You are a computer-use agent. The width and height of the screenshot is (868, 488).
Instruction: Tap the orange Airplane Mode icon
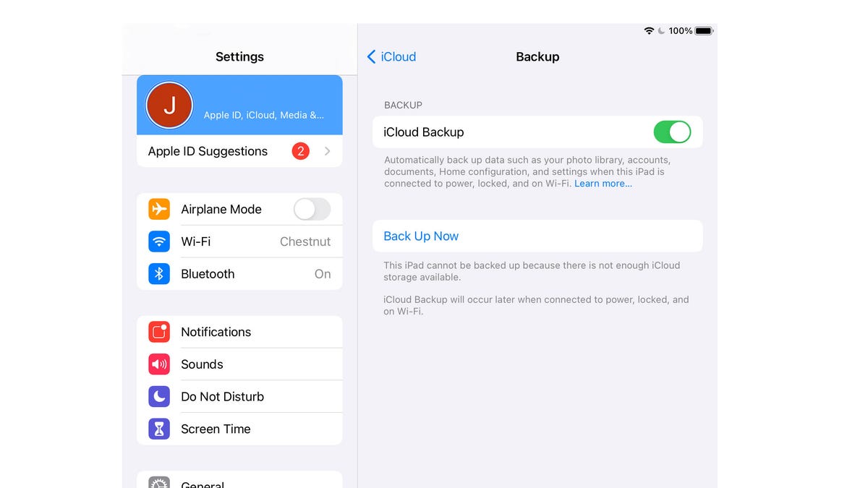pyautogui.click(x=159, y=209)
